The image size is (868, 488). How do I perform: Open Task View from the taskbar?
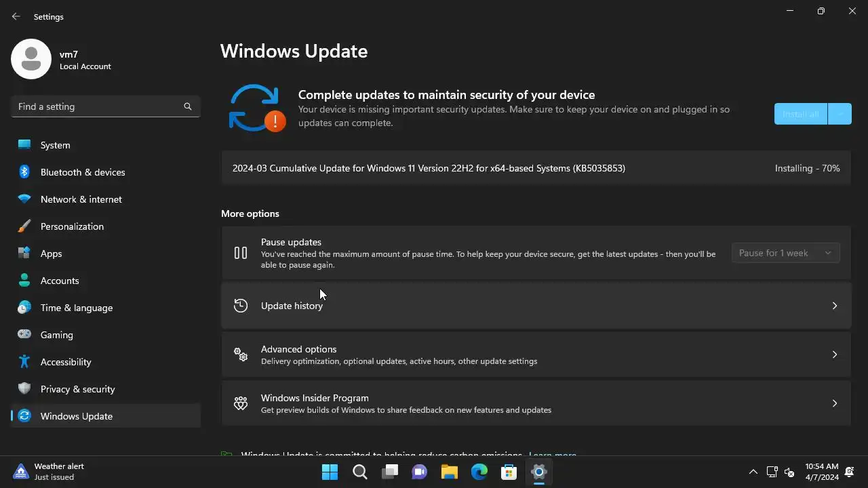click(x=390, y=472)
